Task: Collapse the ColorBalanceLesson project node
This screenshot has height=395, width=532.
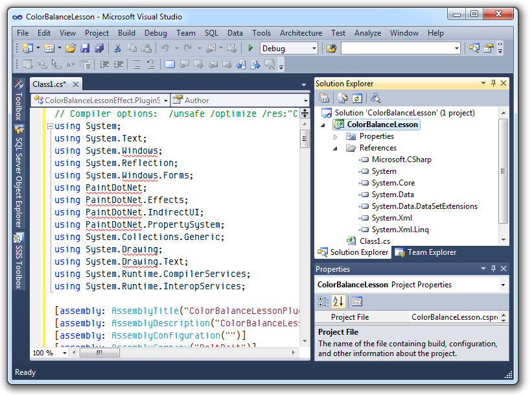Action: coord(323,125)
